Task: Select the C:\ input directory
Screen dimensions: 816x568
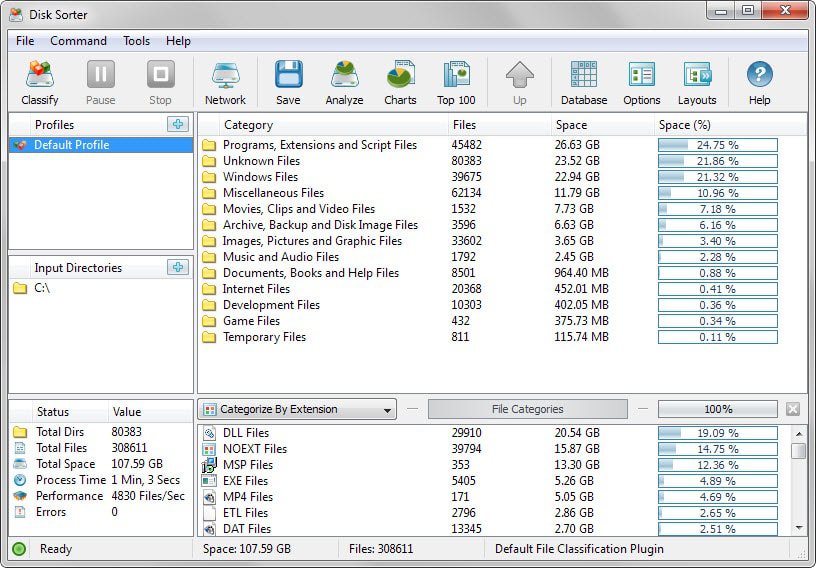Action: [x=101, y=288]
